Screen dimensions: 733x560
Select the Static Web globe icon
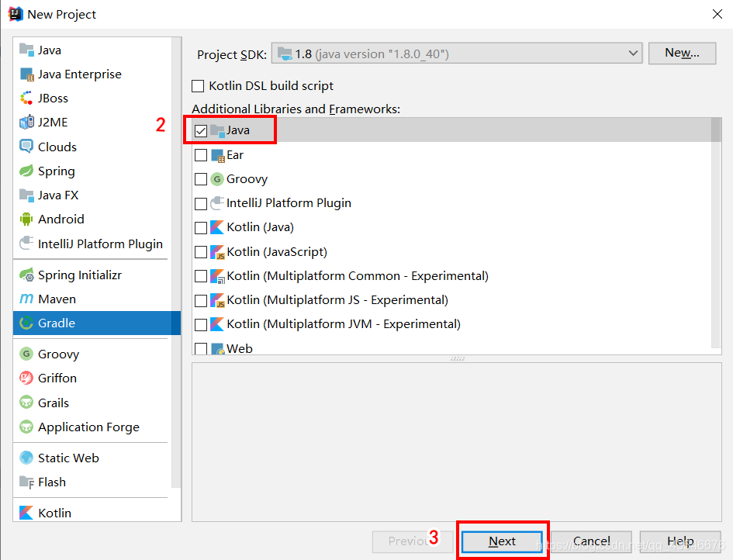pyautogui.click(x=26, y=458)
